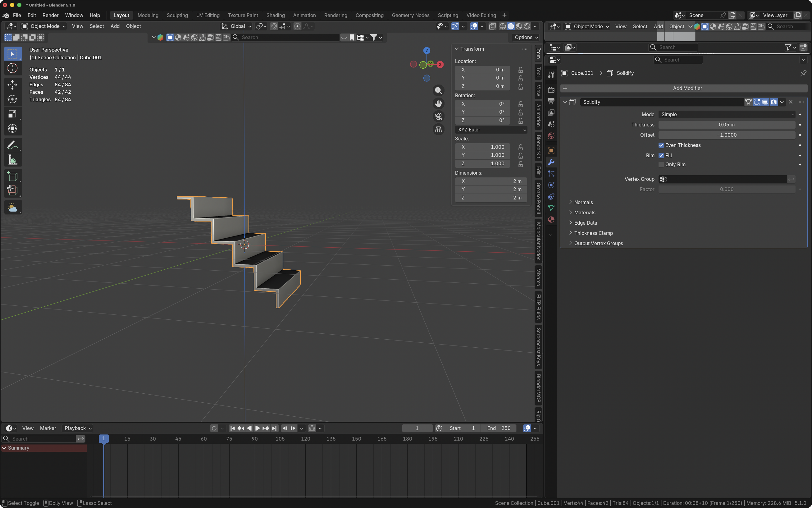Open the Global transform orientation dropdown
This screenshot has width=812, height=508.
(x=236, y=26)
